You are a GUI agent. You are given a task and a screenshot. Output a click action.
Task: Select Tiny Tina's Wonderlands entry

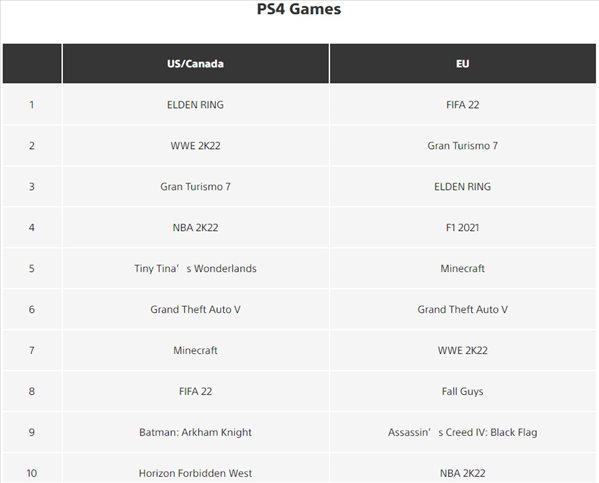(x=195, y=268)
